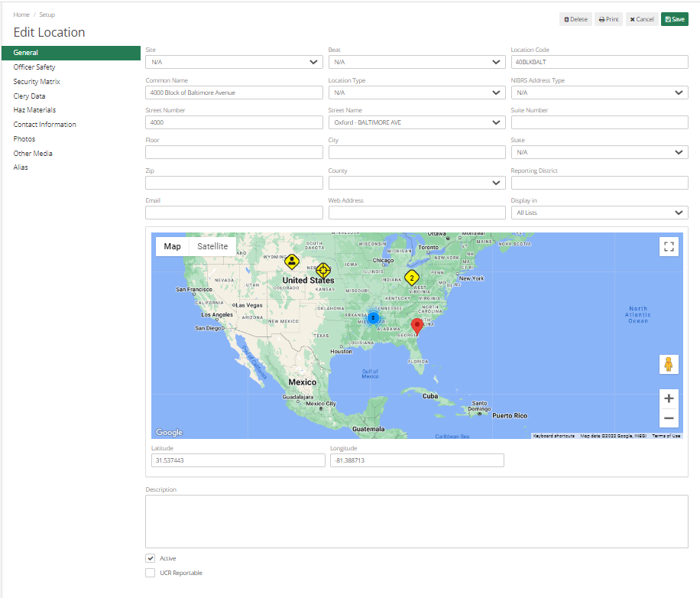
Task: Click the blue numbered cluster marker
Action: pyautogui.click(x=373, y=317)
